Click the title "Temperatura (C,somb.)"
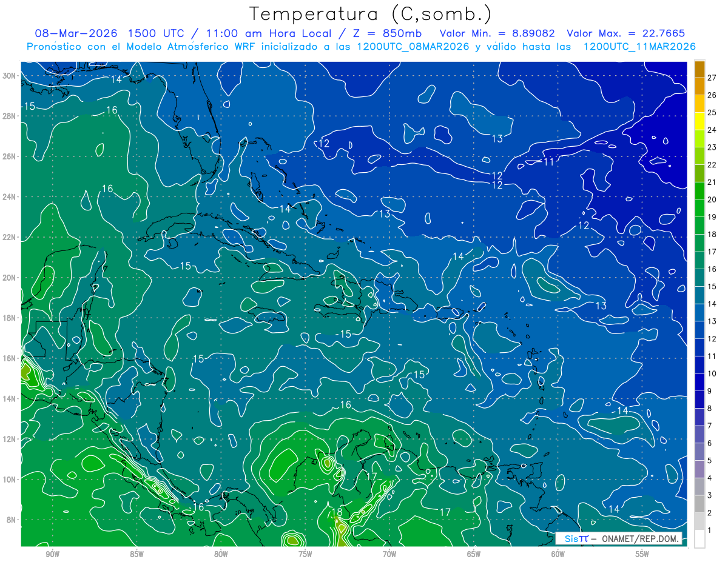728x562 pixels. [x=371, y=14]
